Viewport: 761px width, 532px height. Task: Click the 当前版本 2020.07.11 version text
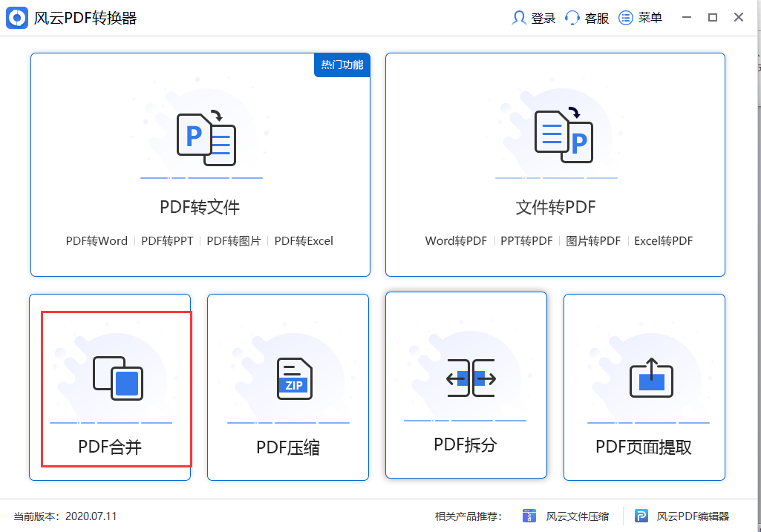[65, 516]
